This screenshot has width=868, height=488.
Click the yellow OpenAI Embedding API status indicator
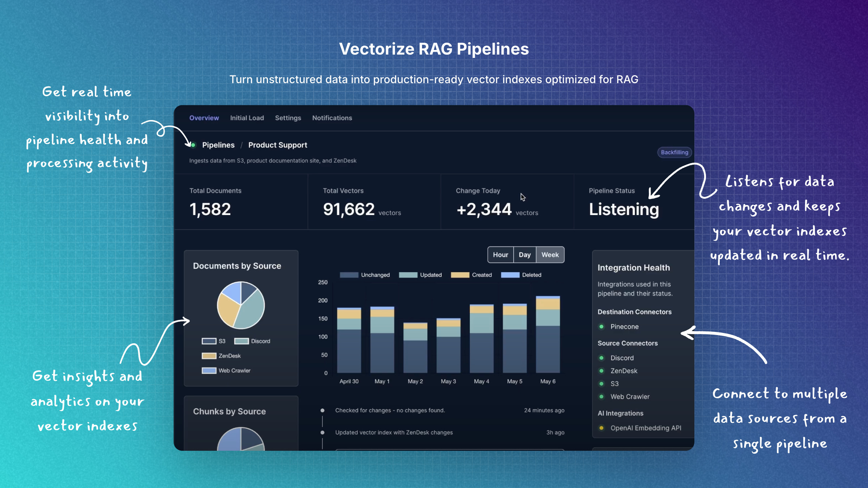coord(601,428)
